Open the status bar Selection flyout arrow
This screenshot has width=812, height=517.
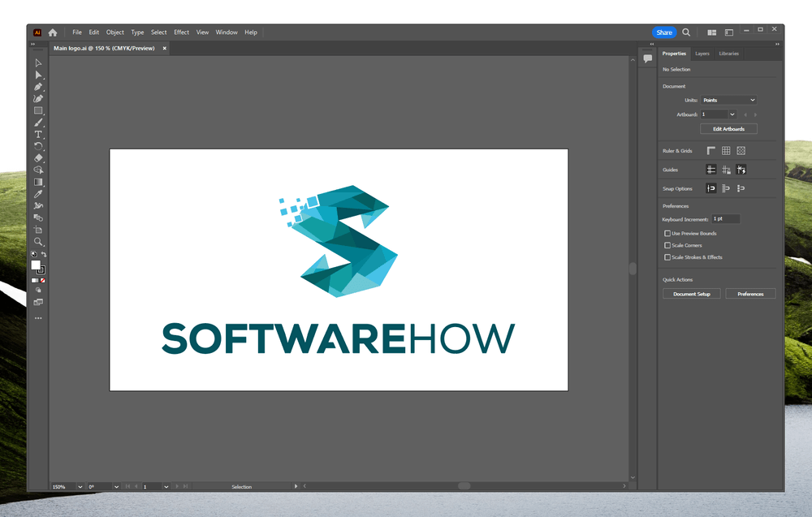296,486
